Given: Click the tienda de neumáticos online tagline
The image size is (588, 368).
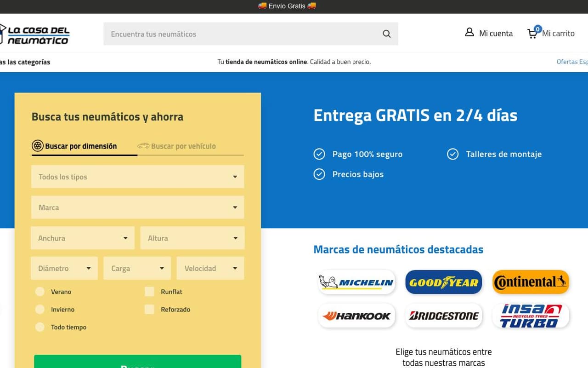Looking at the screenshot, I should (266, 62).
